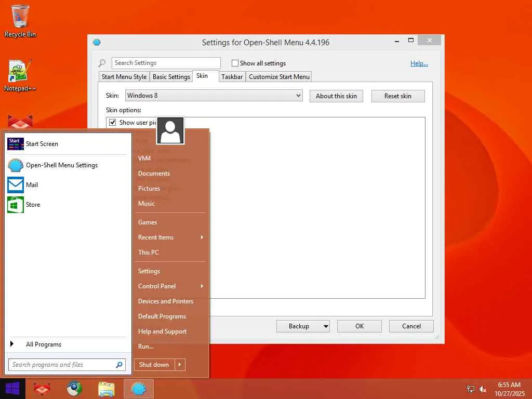Switch to the Taskbar tab
Viewport: 532px width, 399px height.
pos(232,77)
